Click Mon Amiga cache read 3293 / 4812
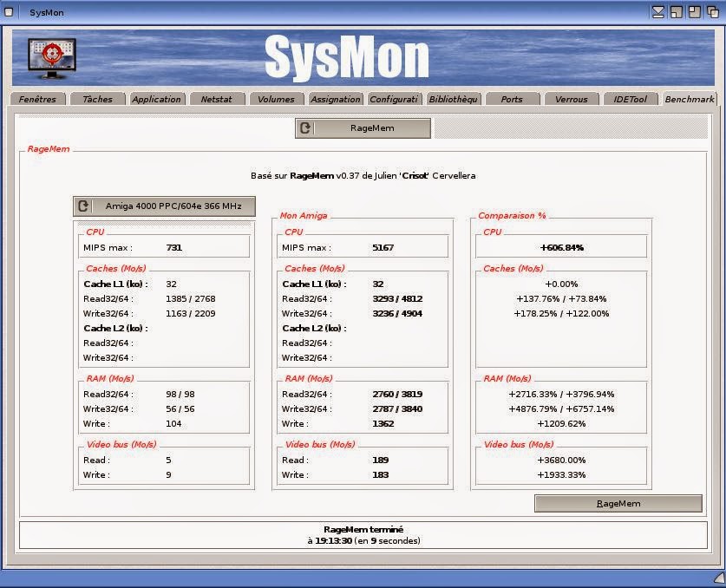The height and width of the screenshot is (588, 726). coord(397,298)
